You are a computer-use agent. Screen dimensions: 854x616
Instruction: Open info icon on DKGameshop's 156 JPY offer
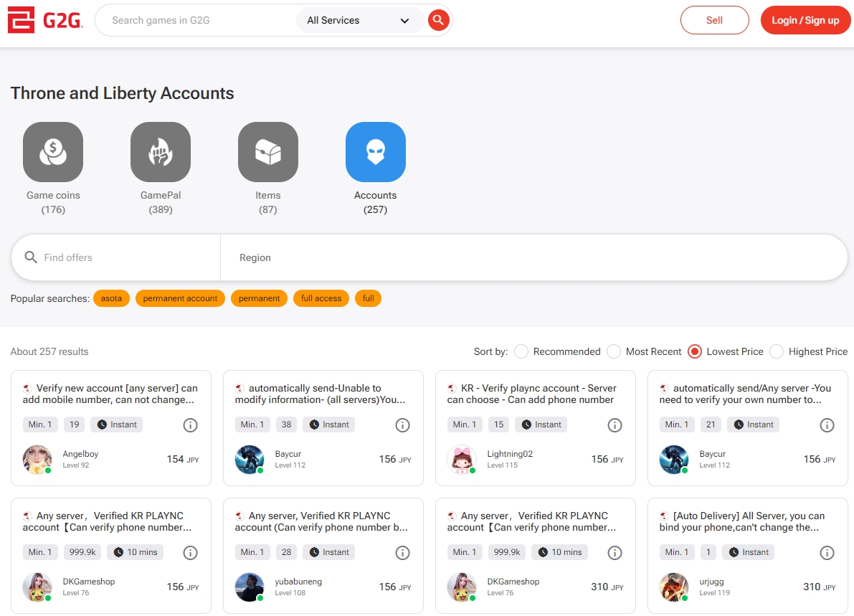[x=190, y=553]
